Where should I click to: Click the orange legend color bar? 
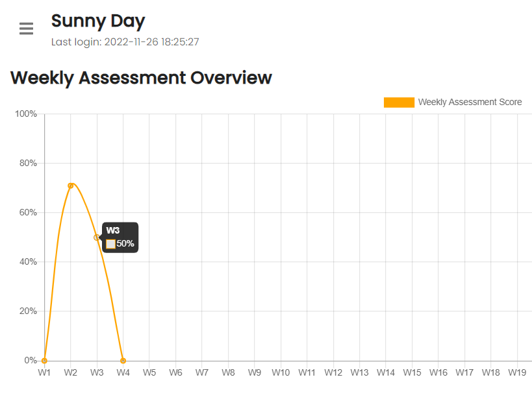(x=398, y=102)
